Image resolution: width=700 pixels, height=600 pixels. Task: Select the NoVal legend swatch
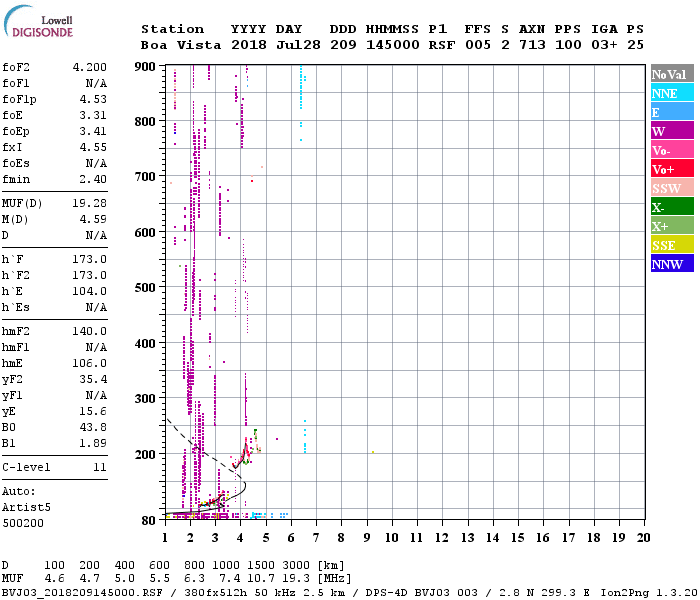click(x=672, y=74)
